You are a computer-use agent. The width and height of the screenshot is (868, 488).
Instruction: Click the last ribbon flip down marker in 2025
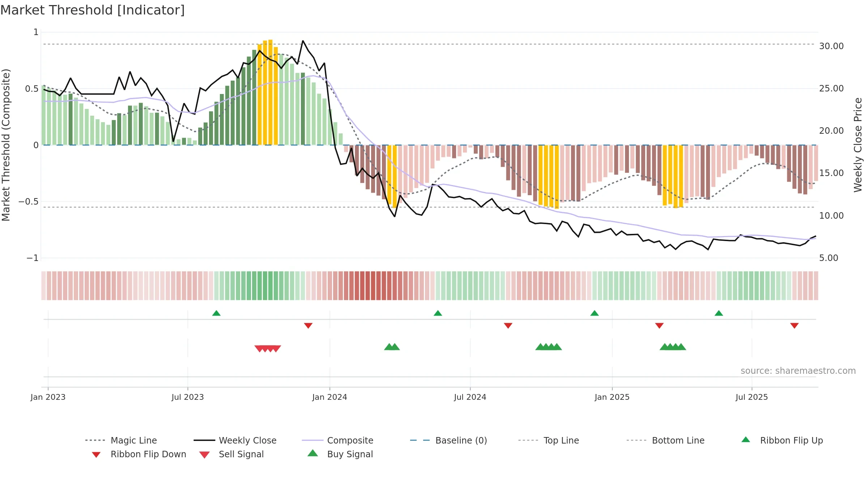point(795,326)
